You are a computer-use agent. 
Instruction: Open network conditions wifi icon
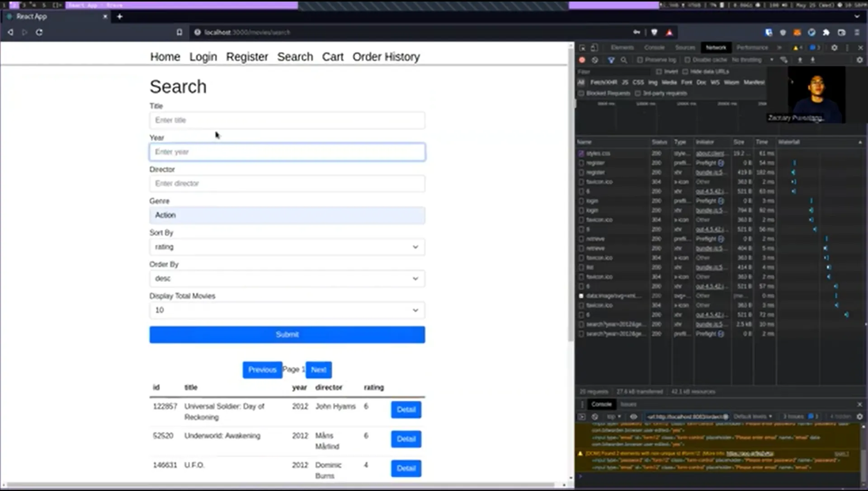pyautogui.click(x=783, y=60)
